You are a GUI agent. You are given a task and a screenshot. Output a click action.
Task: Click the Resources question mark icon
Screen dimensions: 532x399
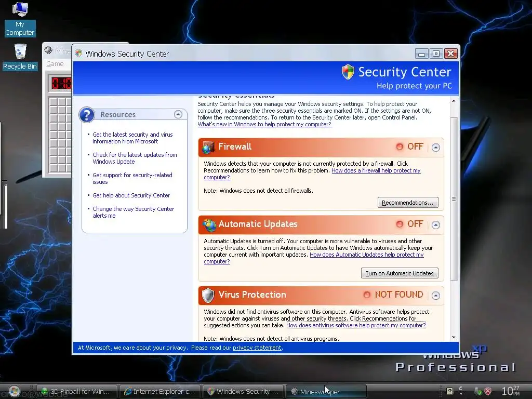pyautogui.click(x=87, y=115)
